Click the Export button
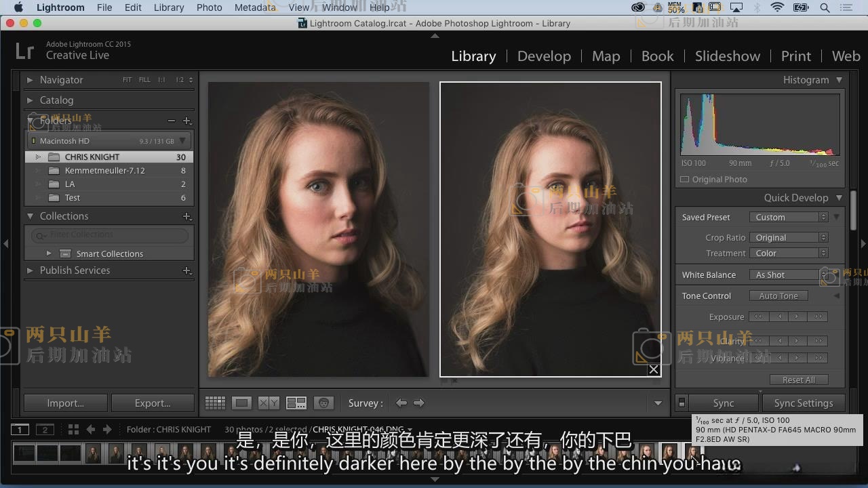 [x=153, y=403]
